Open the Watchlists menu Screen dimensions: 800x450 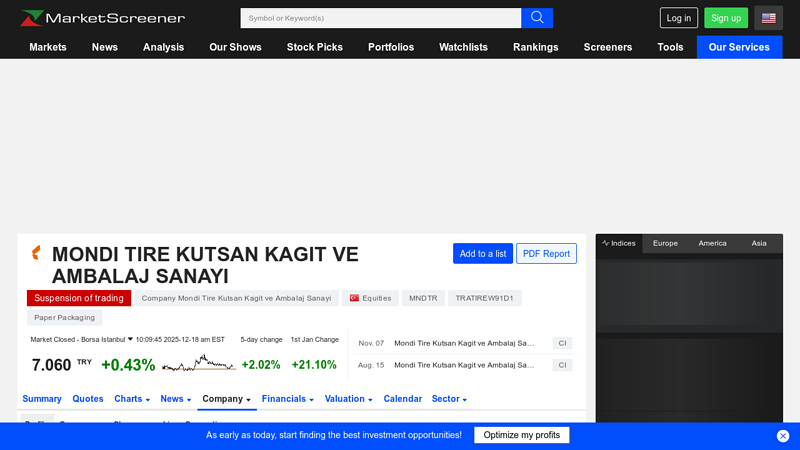click(463, 47)
